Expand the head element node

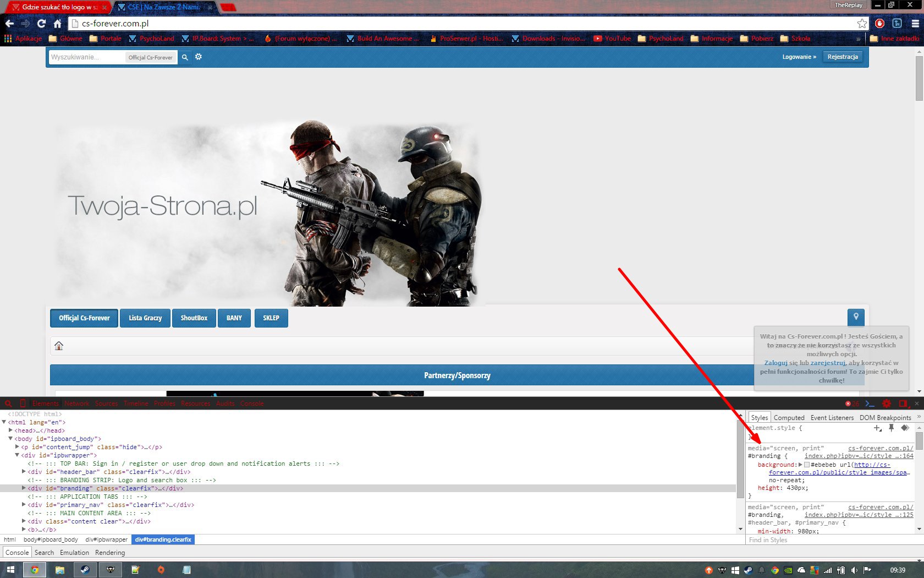point(11,430)
